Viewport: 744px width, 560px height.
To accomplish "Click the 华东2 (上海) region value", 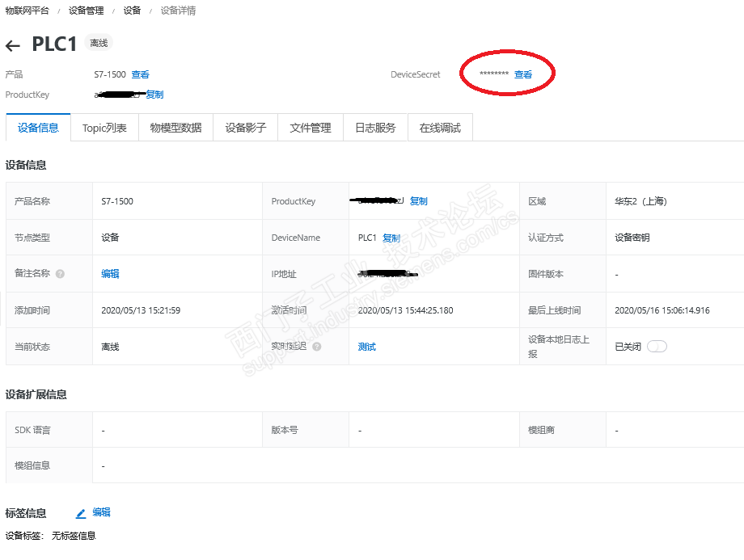I will pyautogui.click(x=641, y=201).
